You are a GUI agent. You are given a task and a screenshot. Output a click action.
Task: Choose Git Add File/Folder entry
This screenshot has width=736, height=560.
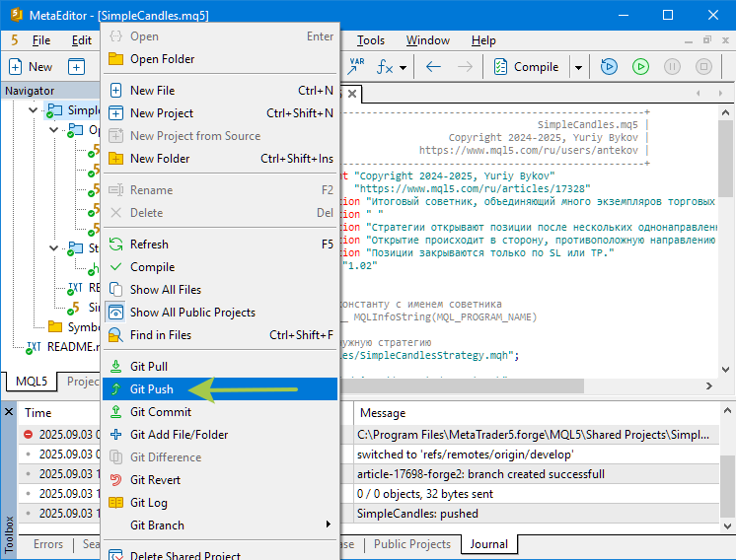220,435
